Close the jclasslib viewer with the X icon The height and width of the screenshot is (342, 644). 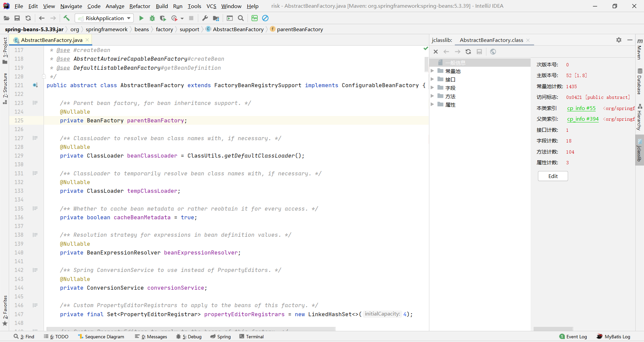pyautogui.click(x=436, y=52)
